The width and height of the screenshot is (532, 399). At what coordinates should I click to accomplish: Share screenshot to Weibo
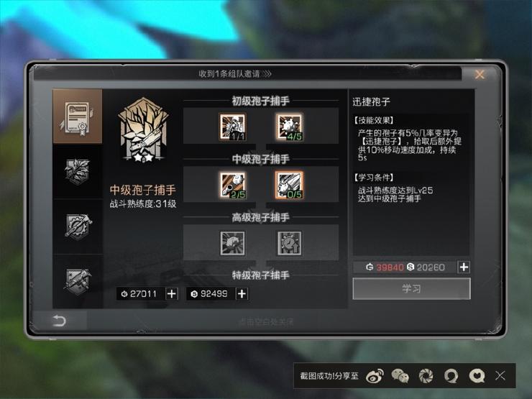pyautogui.click(x=375, y=376)
